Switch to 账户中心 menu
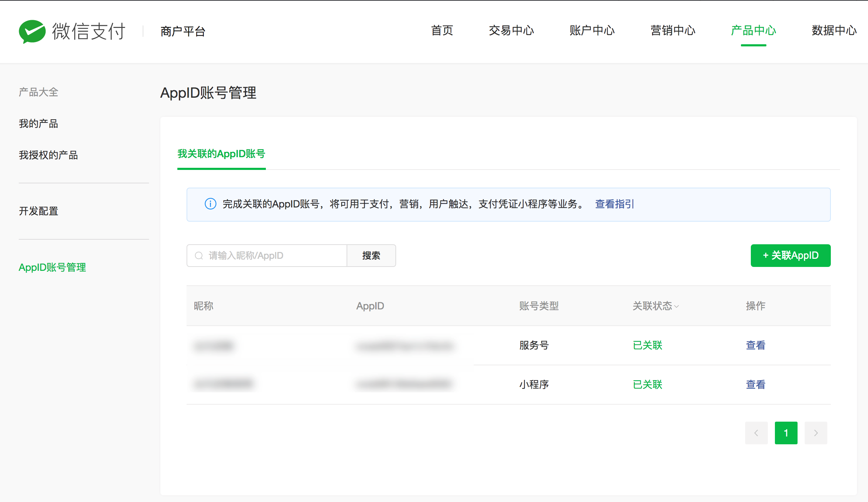 [592, 30]
